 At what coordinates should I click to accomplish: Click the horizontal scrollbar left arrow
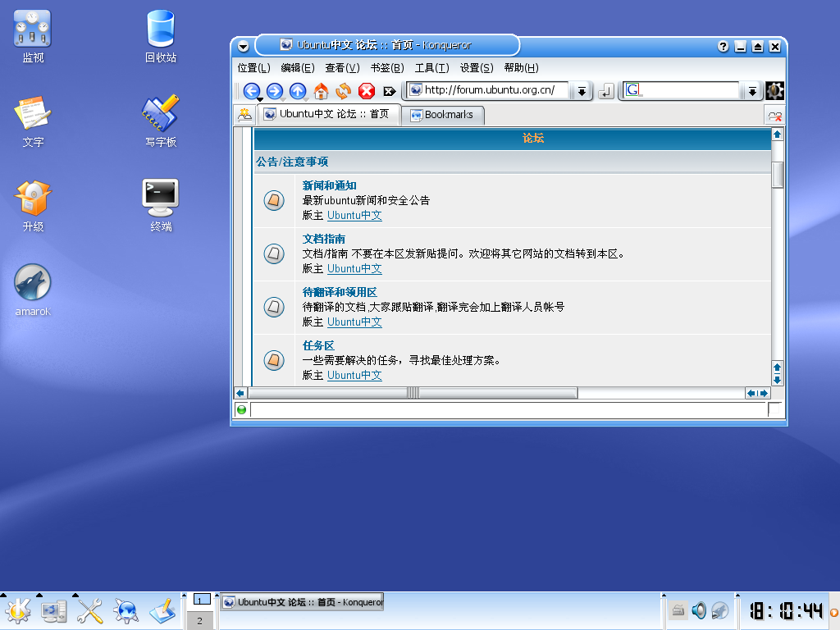pyautogui.click(x=240, y=393)
